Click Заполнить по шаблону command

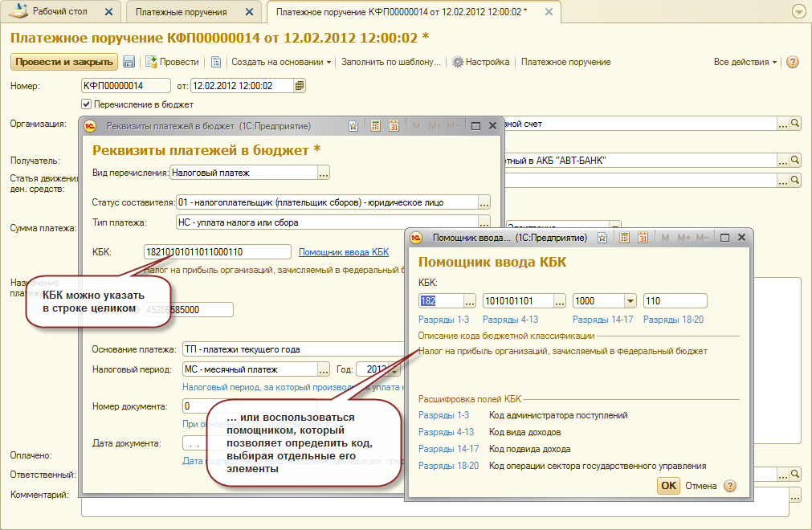(391, 62)
